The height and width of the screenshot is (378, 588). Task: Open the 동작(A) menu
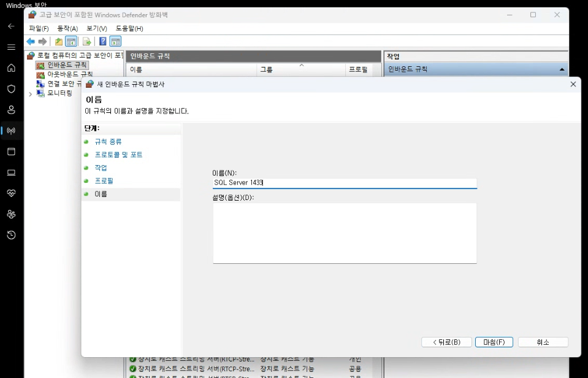pyautogui.click(x=67, y=28)
